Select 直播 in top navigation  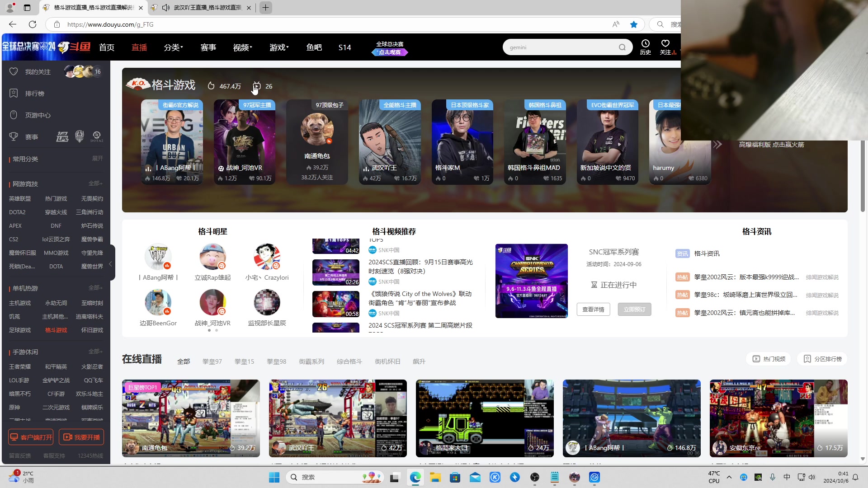[x=139, y=47]
